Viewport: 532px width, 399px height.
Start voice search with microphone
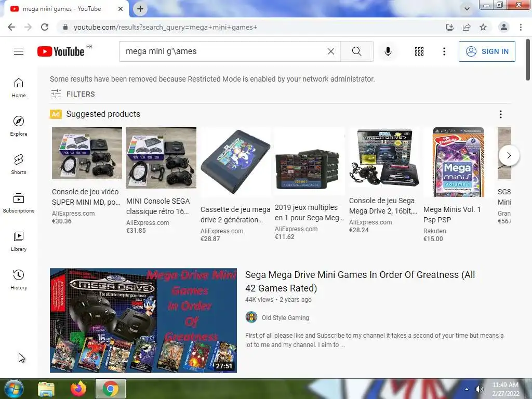click(x=388, y=51)
